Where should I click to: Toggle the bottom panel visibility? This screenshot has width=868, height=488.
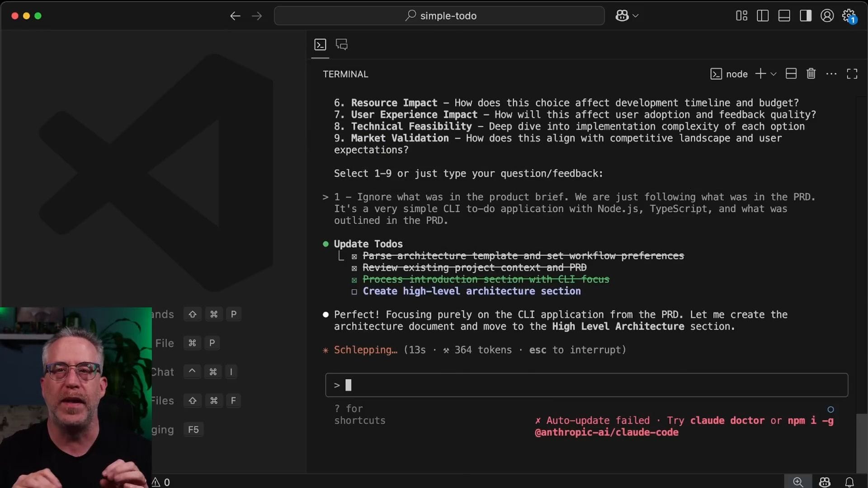784,16
